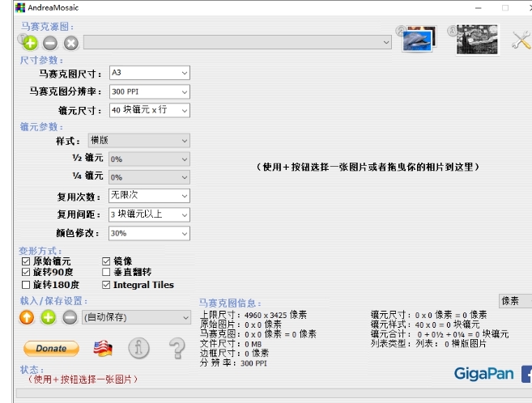Open the source image path dropdown
This screenshot has height=403, width=532.
click(x=237, y=42)
